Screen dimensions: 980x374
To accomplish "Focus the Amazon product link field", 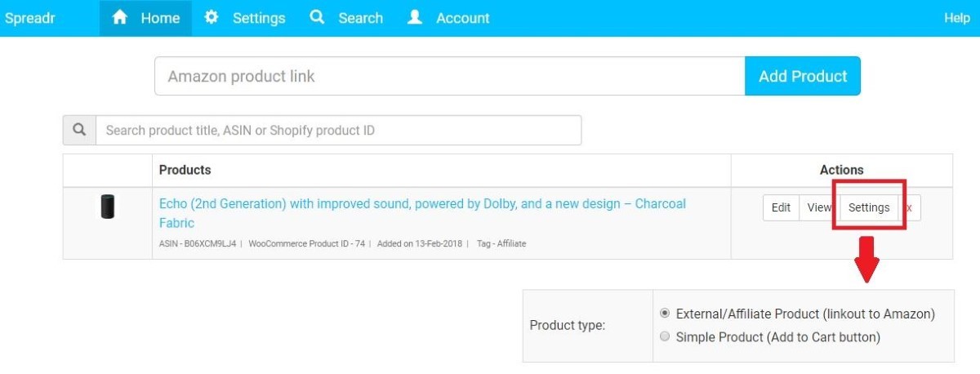I will [450, 76].
